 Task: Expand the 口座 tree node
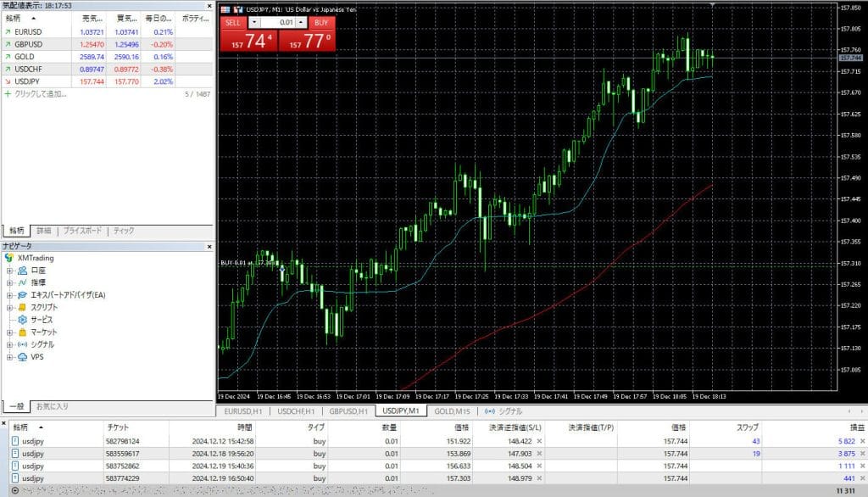tap(9, 271)
